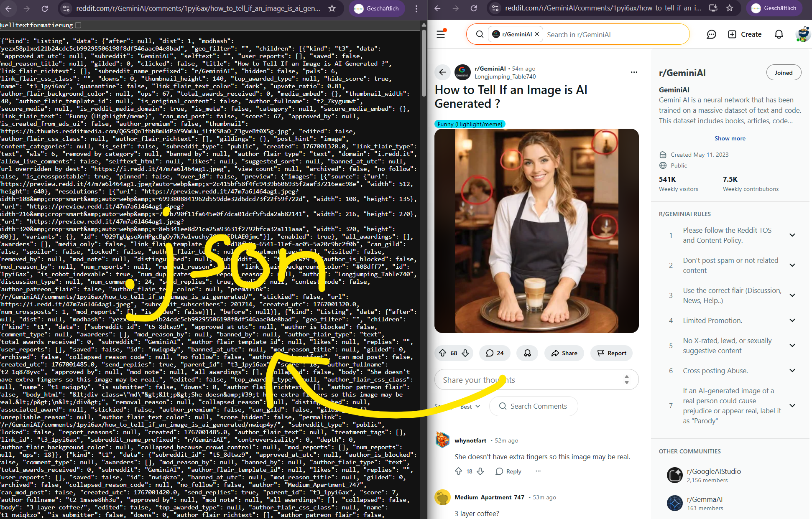
Task: Go back using post back arrow
Action: click(x=442, y=72)
